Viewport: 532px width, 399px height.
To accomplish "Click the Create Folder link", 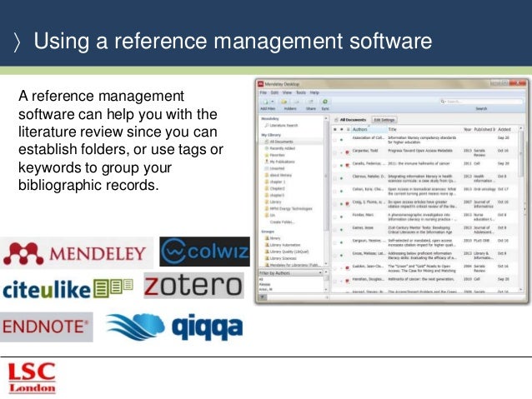I will point(283,222).
